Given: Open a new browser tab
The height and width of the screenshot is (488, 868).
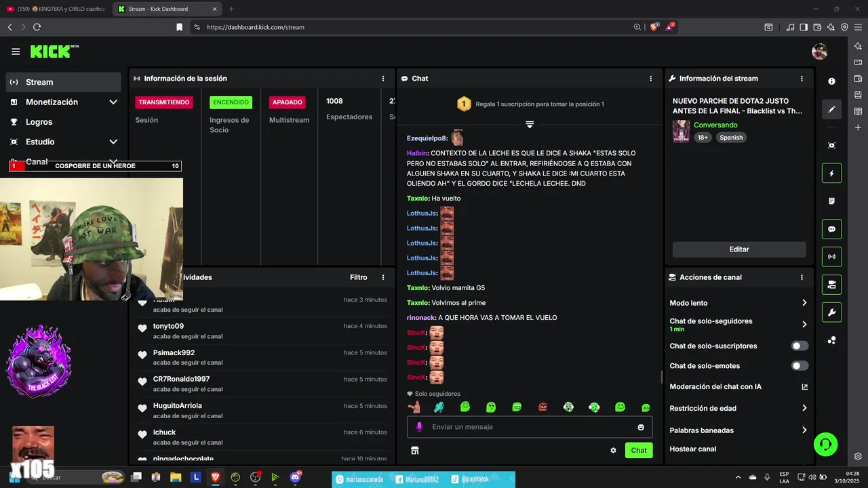Looking at the screenshot, I should pyautogui.click(x=231, y=9).
